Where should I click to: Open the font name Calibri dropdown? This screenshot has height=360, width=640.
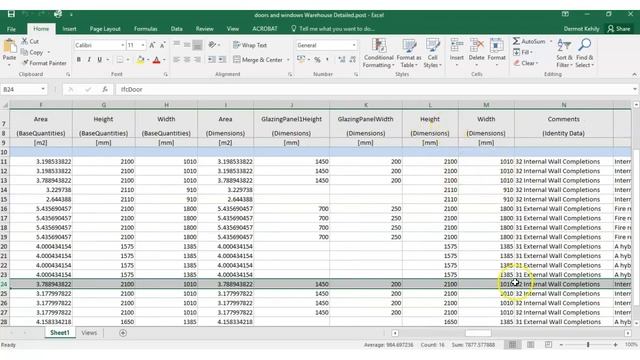(122, 45)
